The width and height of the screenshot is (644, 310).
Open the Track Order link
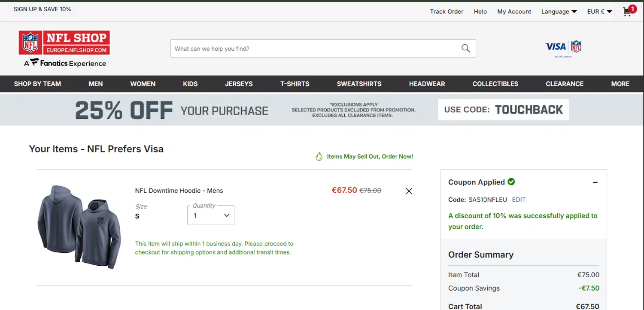447,12
